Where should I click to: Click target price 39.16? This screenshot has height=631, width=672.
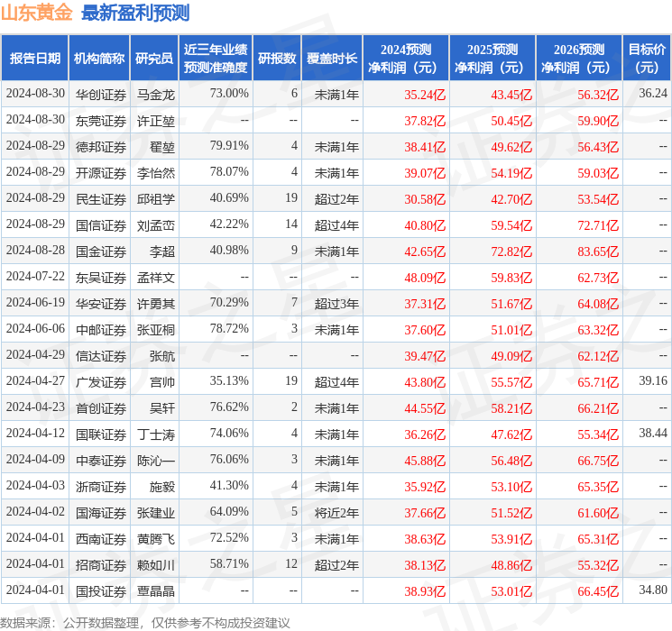click(x=653, y=380)
